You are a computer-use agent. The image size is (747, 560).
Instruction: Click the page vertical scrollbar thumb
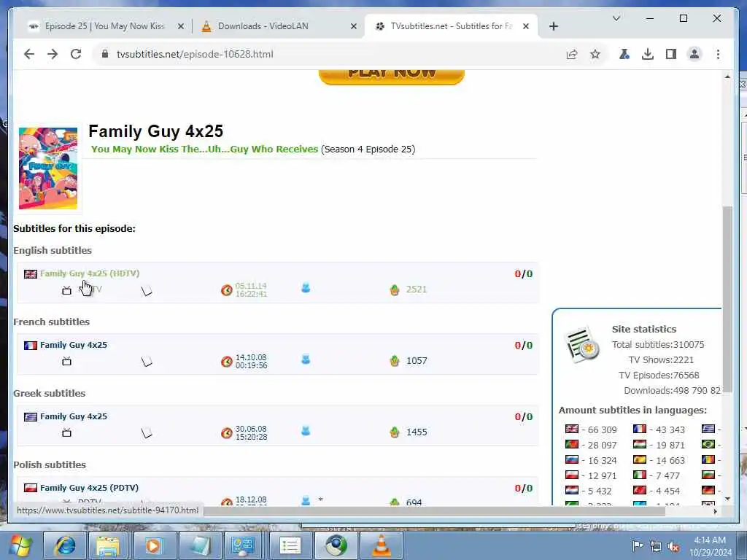click(727, 299)
